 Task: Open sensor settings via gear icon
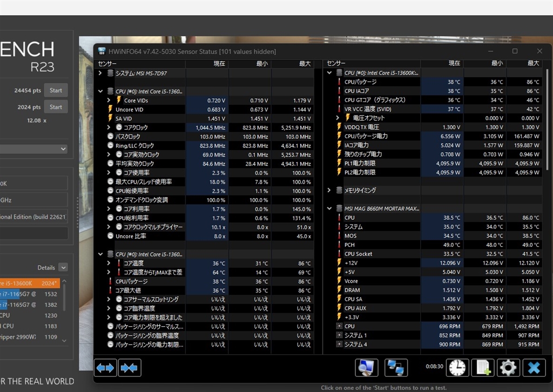point(508,368)
